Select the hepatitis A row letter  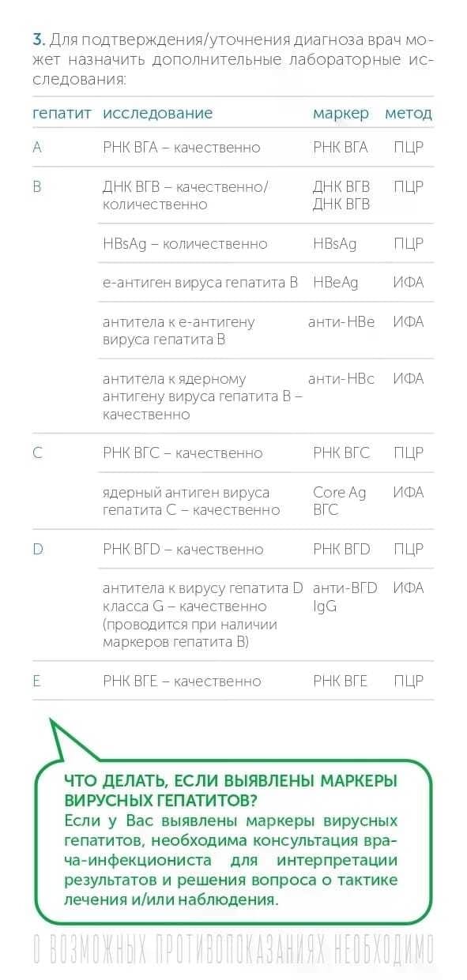(x=37, y=148)
